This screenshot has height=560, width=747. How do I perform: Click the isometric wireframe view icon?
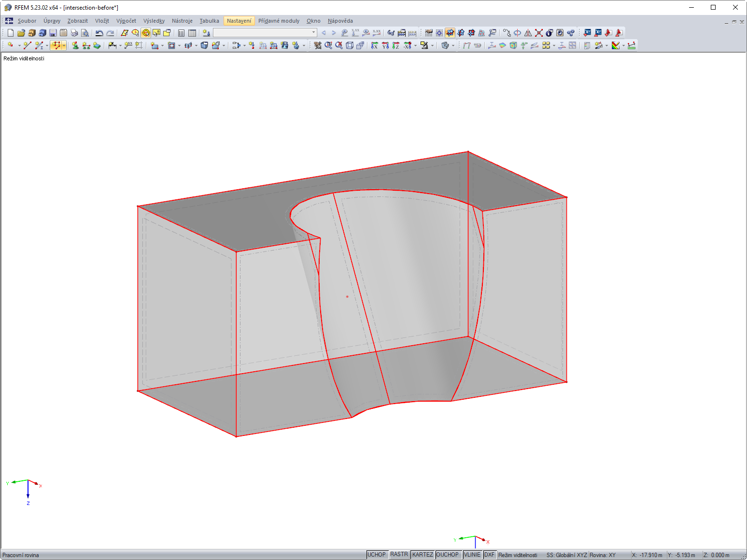pyautogui.click(x=350, y=45)
